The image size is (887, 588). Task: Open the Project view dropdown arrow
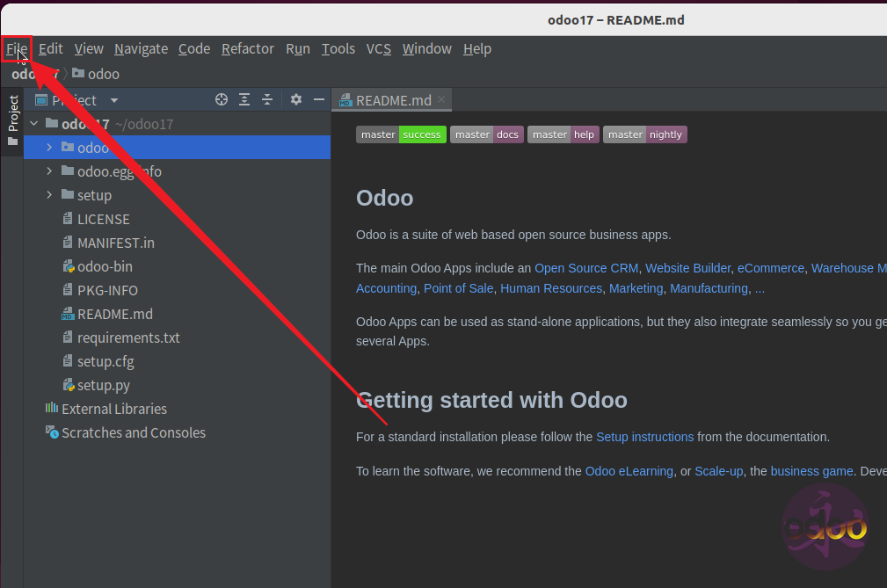click(114, 101)
